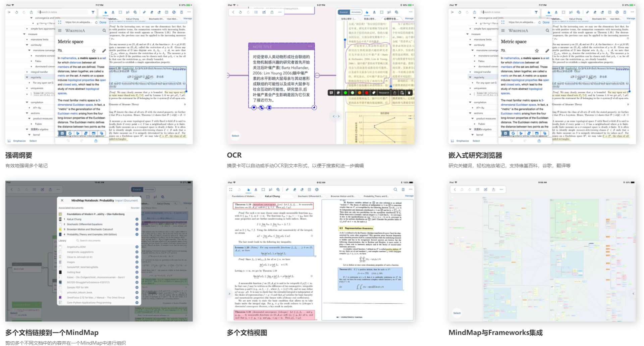
Task: Click the Wikipedia search magnifier in 强调纲要 screenshot
Action: click(x=104, y=31)
